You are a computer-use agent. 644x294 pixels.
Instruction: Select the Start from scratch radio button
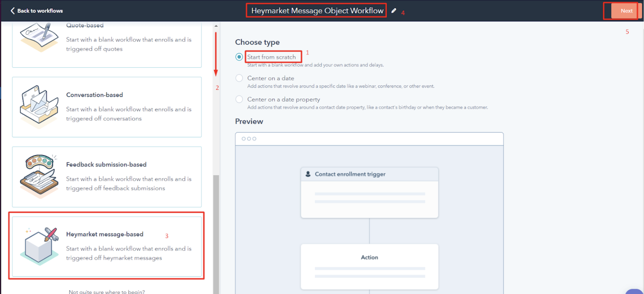239,57
